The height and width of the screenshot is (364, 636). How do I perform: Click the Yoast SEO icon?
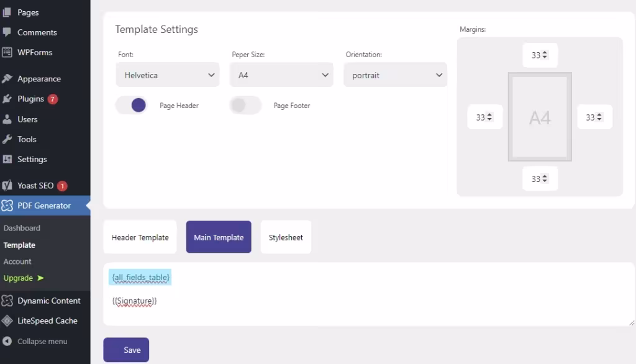click(7, 186)
